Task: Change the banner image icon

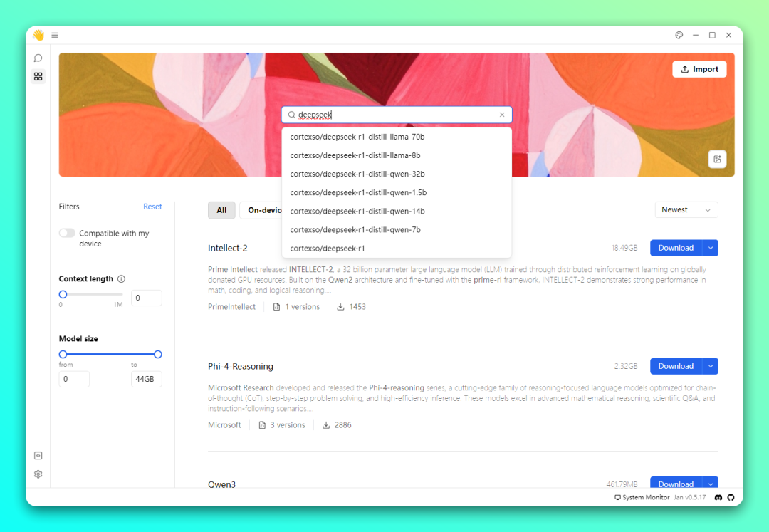Action: pos(718,159)
